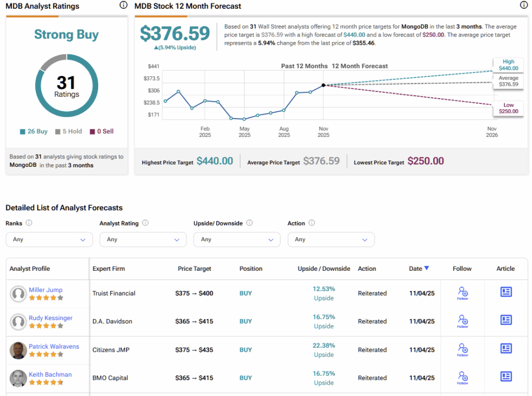The height and width of the screenshot is (396, 532).
Task: Follow analyst Keith Bachman
Action: point(462,377)
